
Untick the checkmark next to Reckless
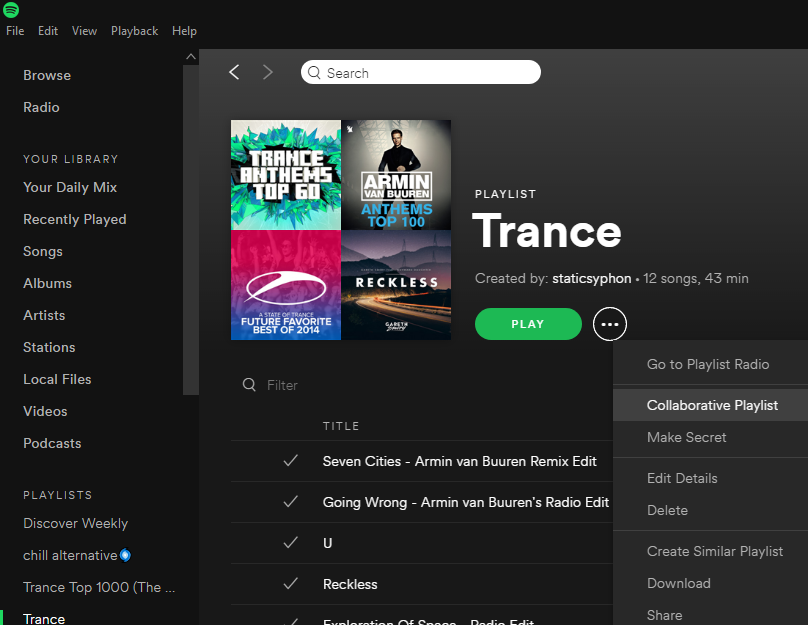click(291, 584)
